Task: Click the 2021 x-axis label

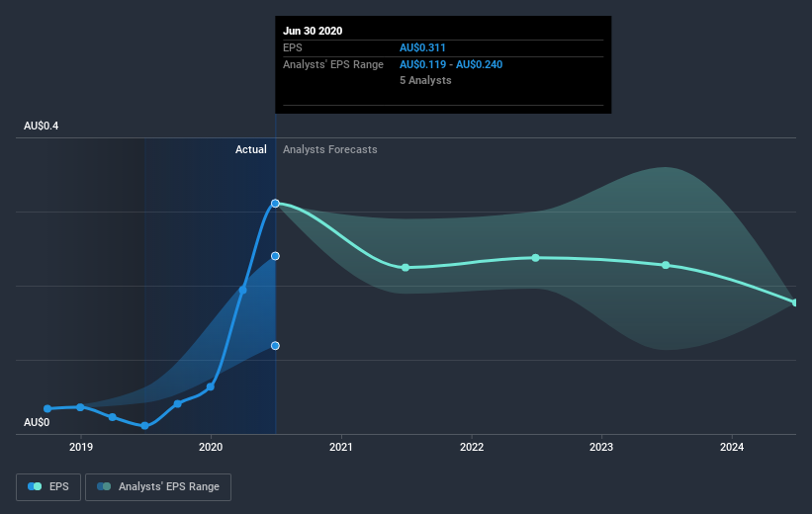Action: tap(341, 447)
